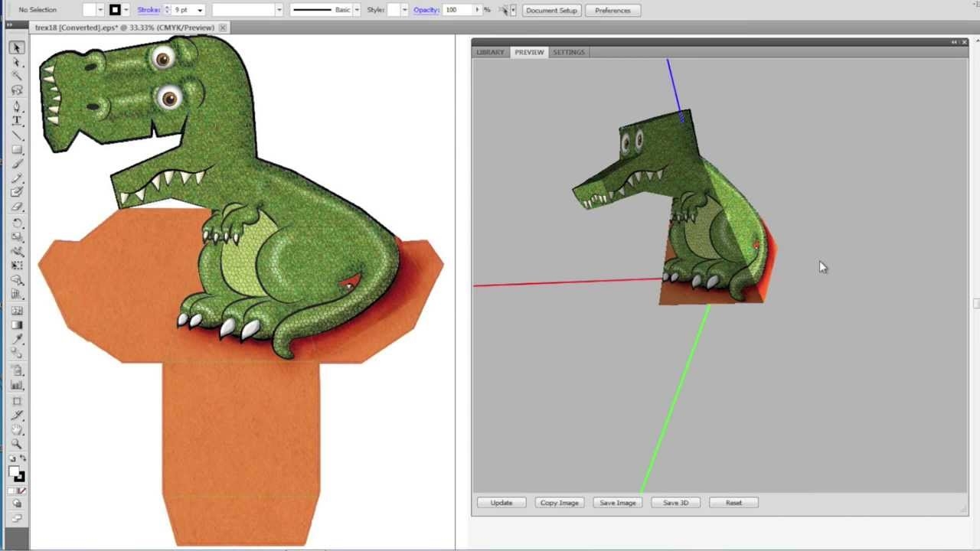Click the Opacity value field
Screen dimensions: 980x551
457,10
